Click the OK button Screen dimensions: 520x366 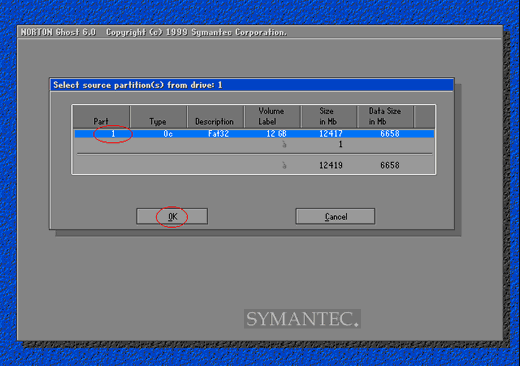coord(172,217)
